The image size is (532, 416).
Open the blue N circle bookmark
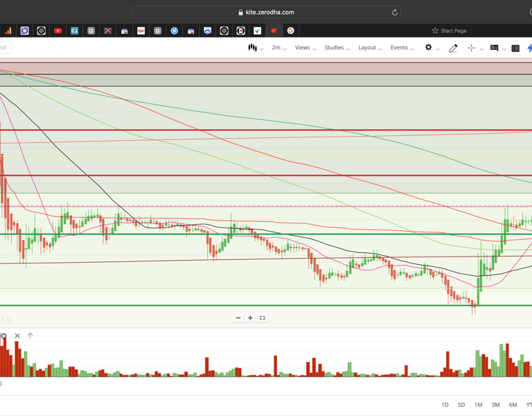[x=174, y=31]
